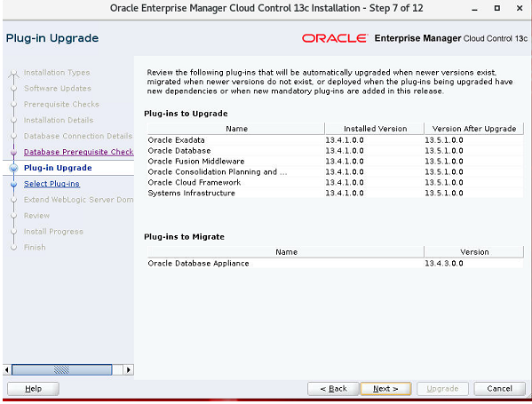
Task: Click the disabled Upgrade button
Action: point(442,389)
